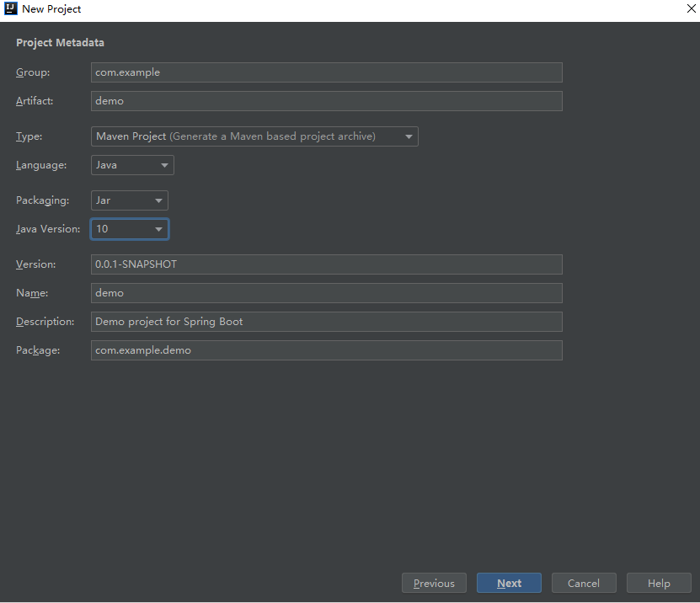Click the Java Version label
Viewport: 700px width, 603px height.
pyautogui.click(x=48, y=229)
